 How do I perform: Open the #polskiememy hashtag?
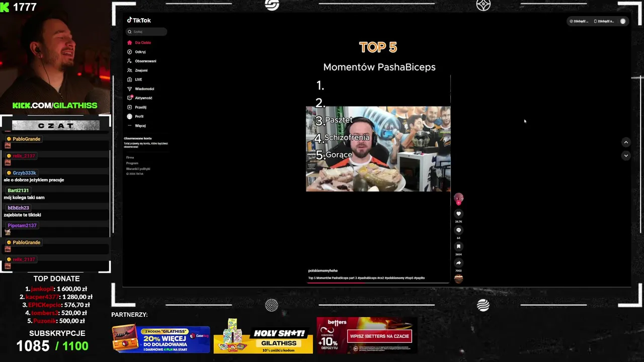point(394,278)
